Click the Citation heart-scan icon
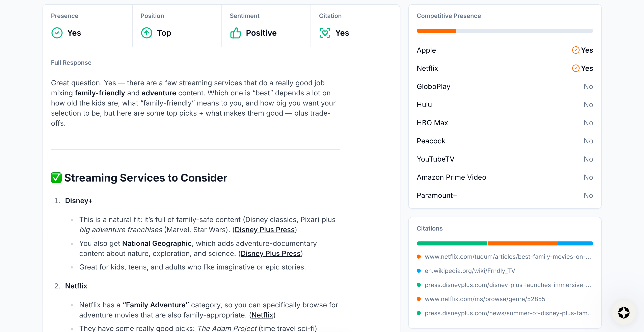Viewport: 644px width, 332px height. pyautogui.click(x=325, y=33)
